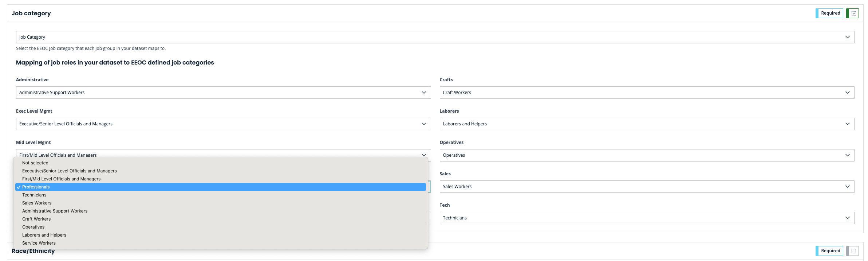The image size is (868, 261).
Task: Open the Sales mapping dropdown
Action: click(x=647, y=187)
